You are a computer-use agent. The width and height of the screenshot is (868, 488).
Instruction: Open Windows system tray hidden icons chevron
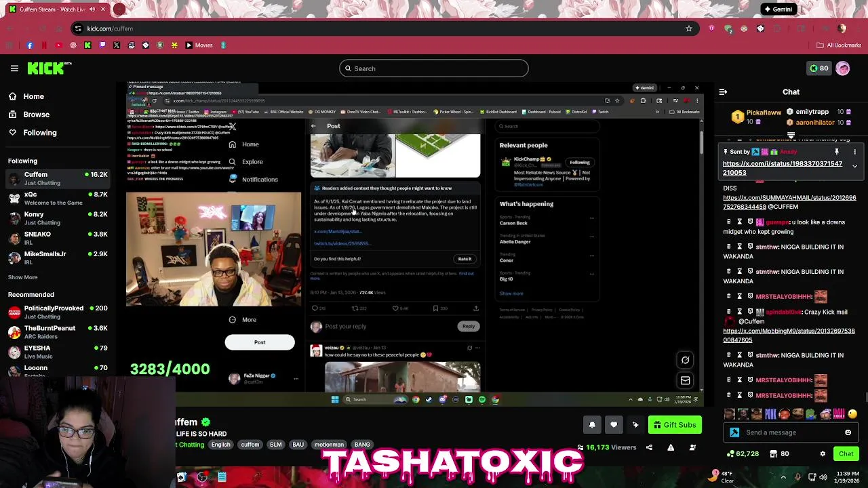(x=783, y=477)
